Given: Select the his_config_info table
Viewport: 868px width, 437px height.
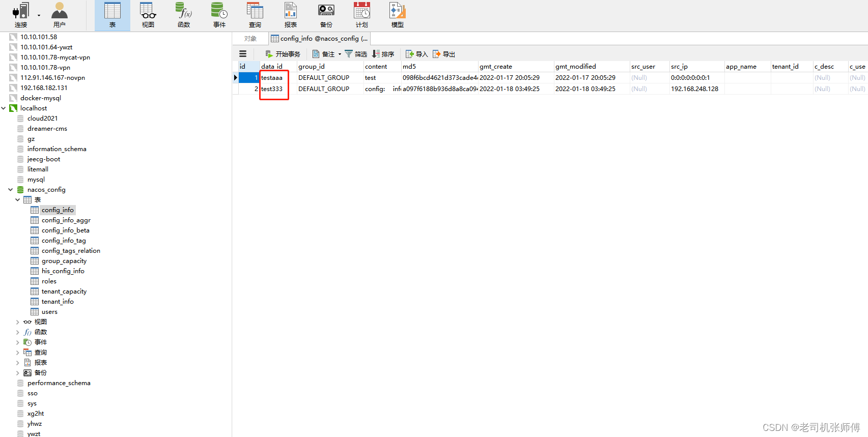Looking at the screenshot, I should [63, 271].
